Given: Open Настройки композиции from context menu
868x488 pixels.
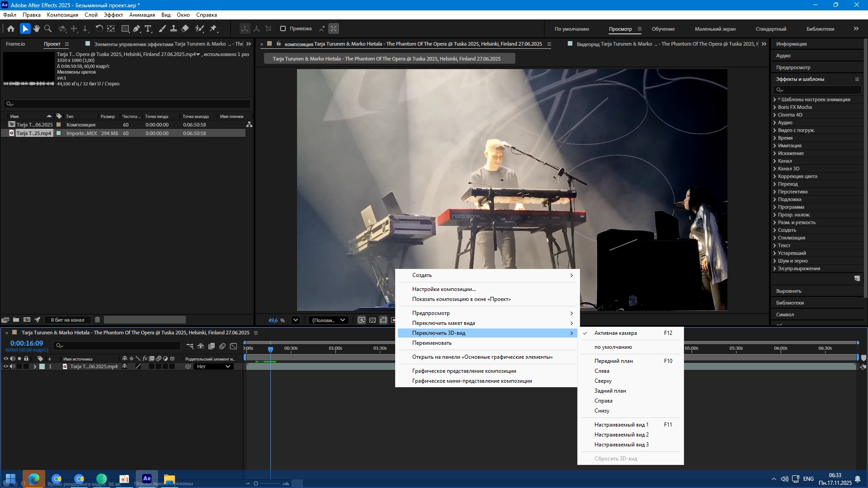Looking at the screenshot, I should (443, 289).
